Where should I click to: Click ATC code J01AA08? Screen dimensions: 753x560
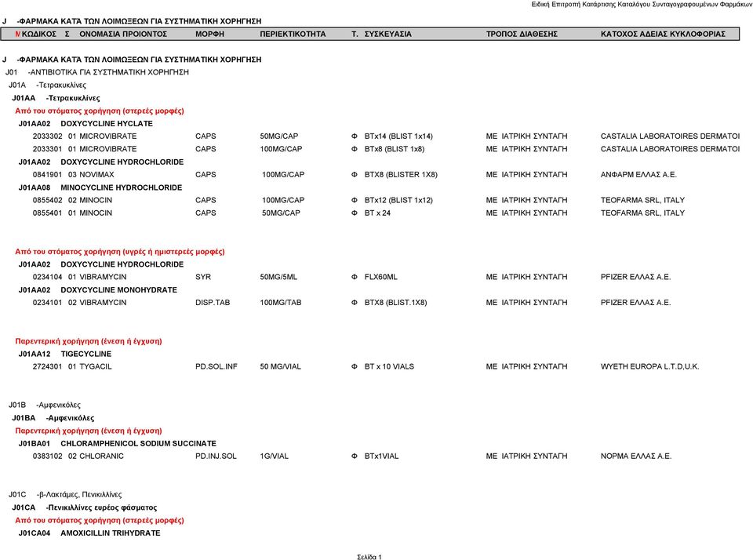click(34, 187)
